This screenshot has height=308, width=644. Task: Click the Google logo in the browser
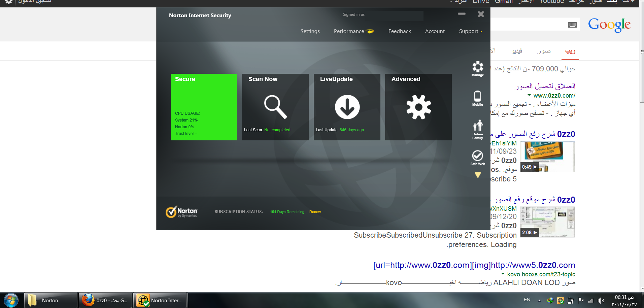(609, 25)
